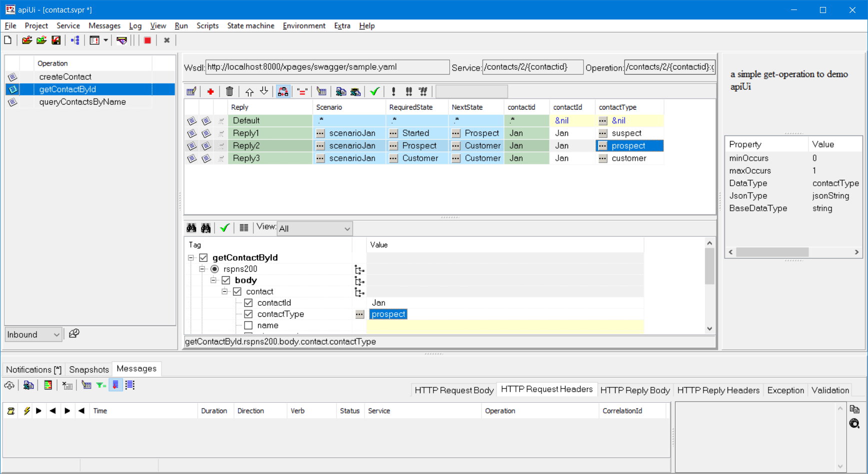Click the Wsdl URL input field

[x=327, y=67]
